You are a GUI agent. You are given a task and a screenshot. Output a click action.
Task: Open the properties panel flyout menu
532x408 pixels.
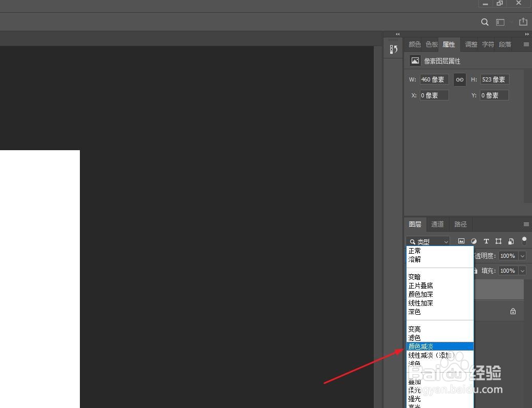coord(526,44)
